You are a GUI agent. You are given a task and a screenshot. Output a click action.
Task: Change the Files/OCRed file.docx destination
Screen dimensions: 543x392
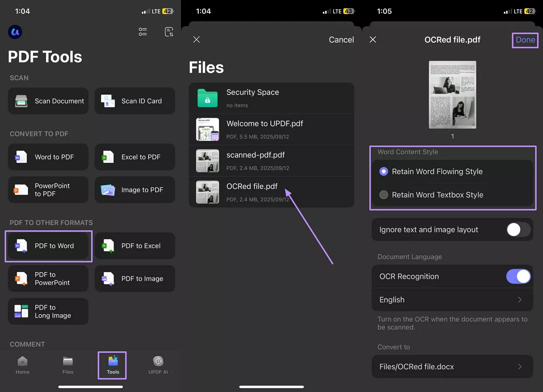coord(452,367)
